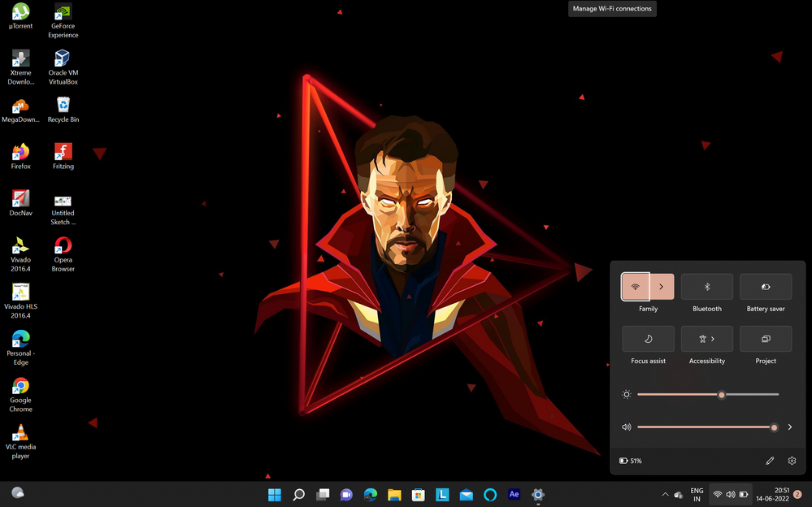
Task: Open Task View on the taskbar
Action: (323, 495)
